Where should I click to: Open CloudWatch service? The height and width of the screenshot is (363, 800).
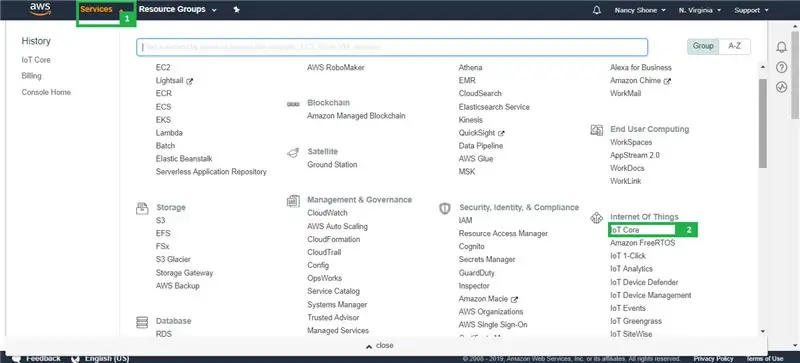click(327, 213)
